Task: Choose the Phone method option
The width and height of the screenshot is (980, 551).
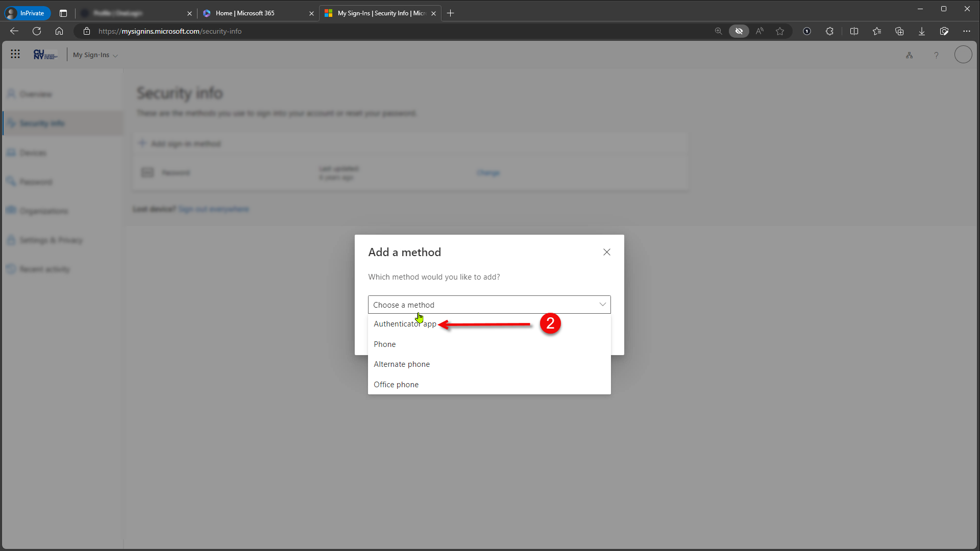Action: tap(385, 344)
